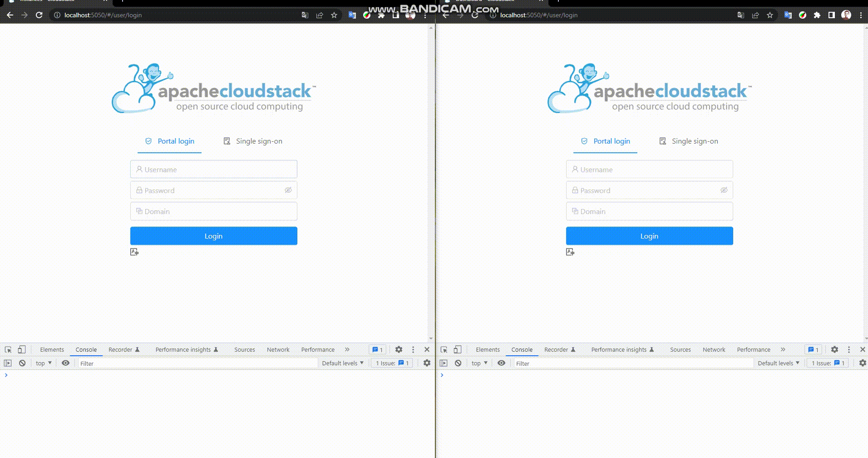Open Google Translate icon in left address bar
The height and width of the screenshot is (458, 868).
point(305,15)
